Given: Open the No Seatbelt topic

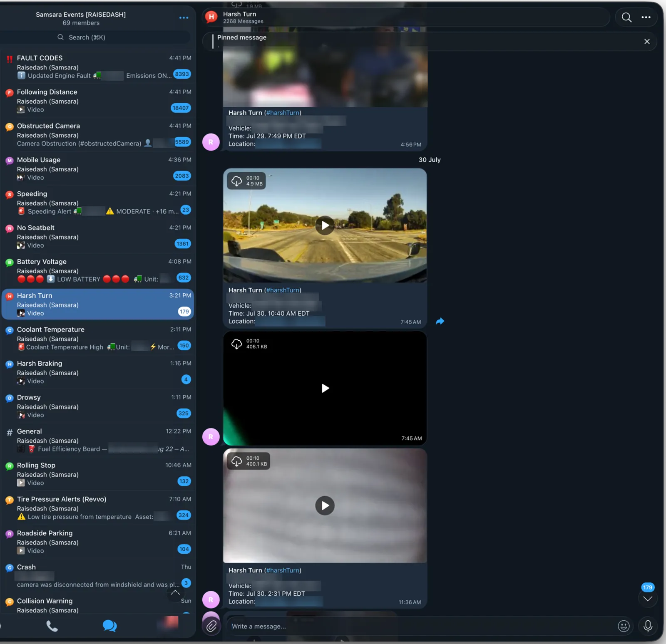Looking at the screenshot, I should [x=97, y=236].
